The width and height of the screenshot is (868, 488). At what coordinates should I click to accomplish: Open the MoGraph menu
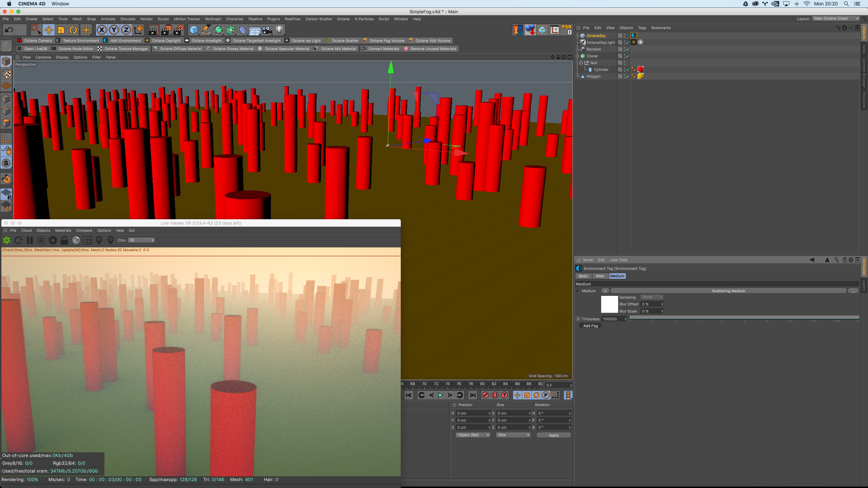click(x=213, y=19)
